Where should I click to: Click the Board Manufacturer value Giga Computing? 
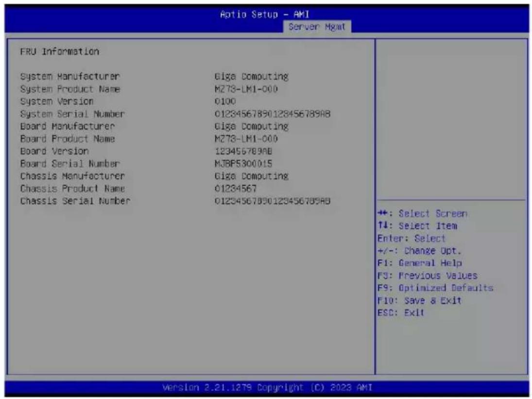coord(251,126)
